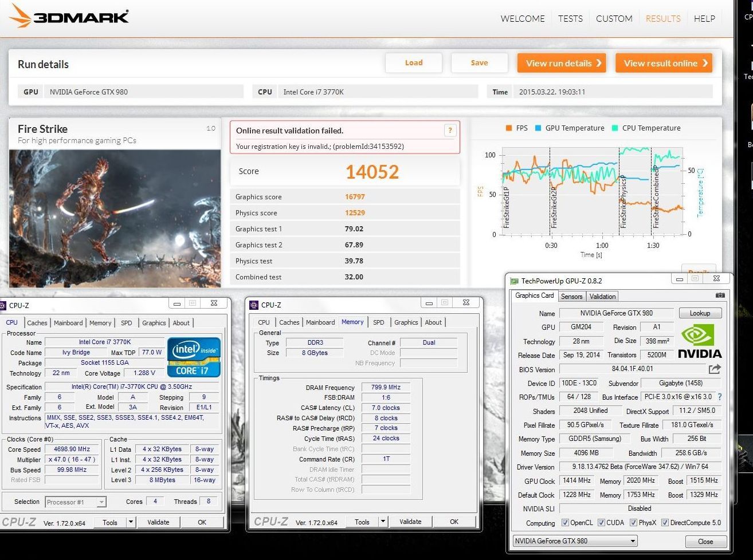753x560 pixels.
Task: Click the GPU-Z title bar icon
Action: [x=514, y=281]
